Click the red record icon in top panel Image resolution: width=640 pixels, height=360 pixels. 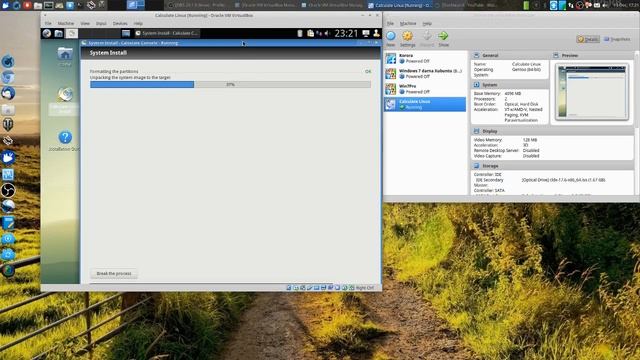tap(27, 5)
